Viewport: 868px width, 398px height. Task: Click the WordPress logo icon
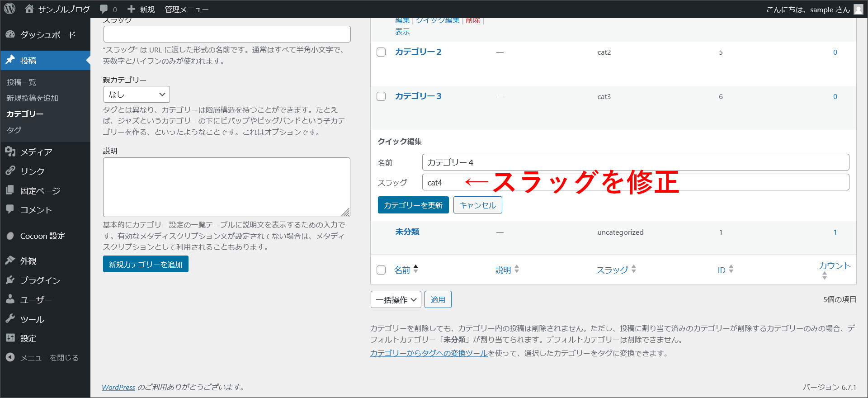pyautogui.click(x=9, y=9)
